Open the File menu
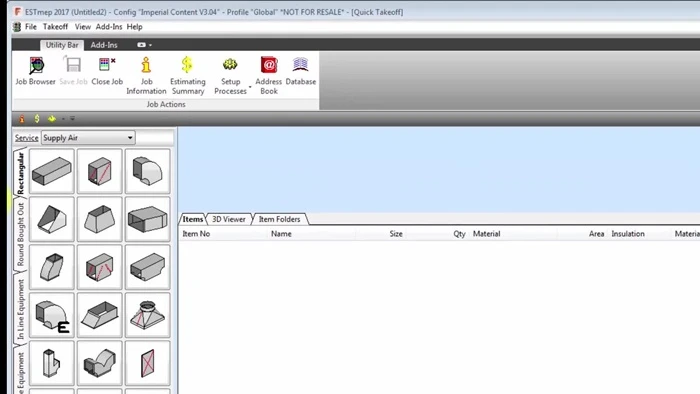Viewport: 700px width, 394px height. click(x=31, y=27)
